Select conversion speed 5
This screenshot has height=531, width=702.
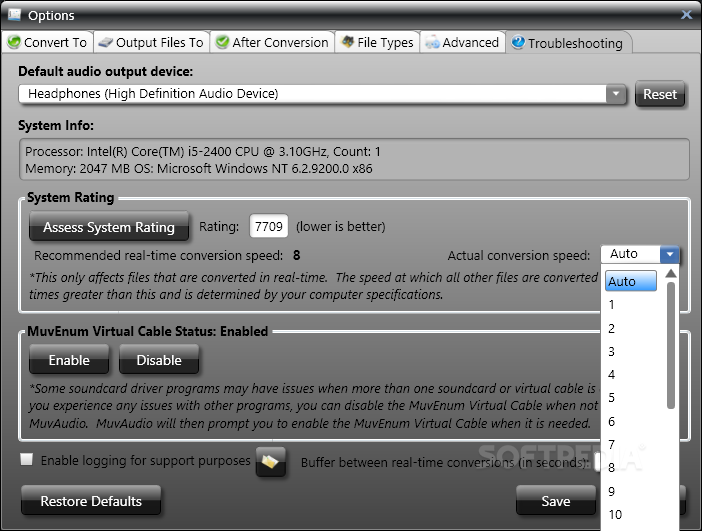pyautogui.click(x=631, y=398)
